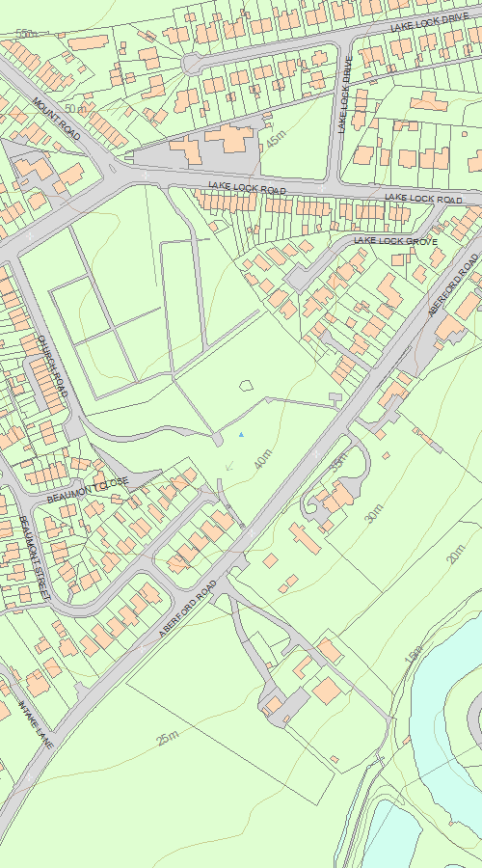The width and height of the screenshot is (482, 868).
Task: Click the 40m contour label
Action: 263,459
